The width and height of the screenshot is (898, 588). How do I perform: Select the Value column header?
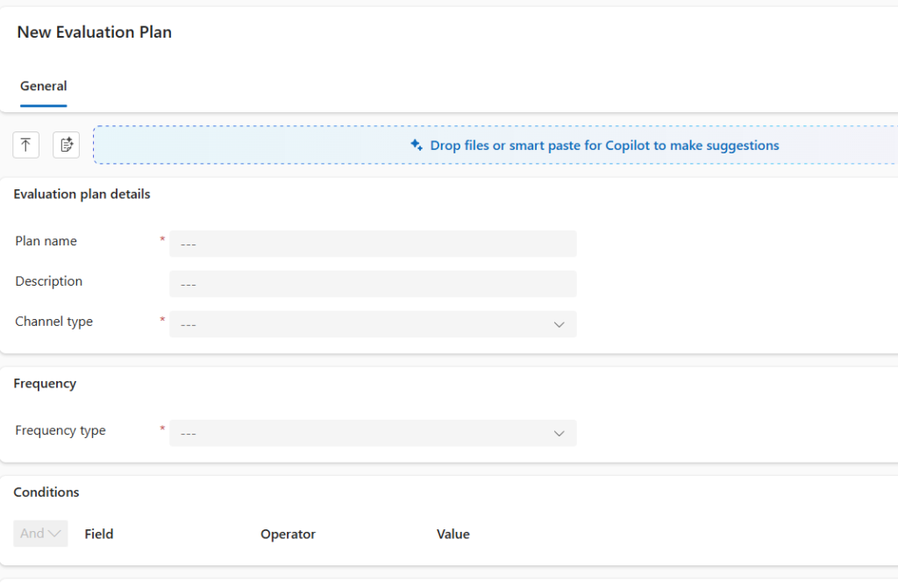coord(453,535)
